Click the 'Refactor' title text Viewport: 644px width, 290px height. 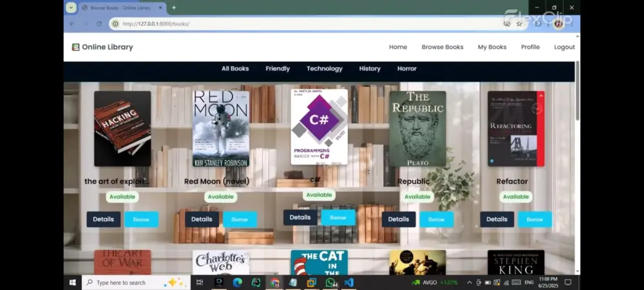(512, 181)
